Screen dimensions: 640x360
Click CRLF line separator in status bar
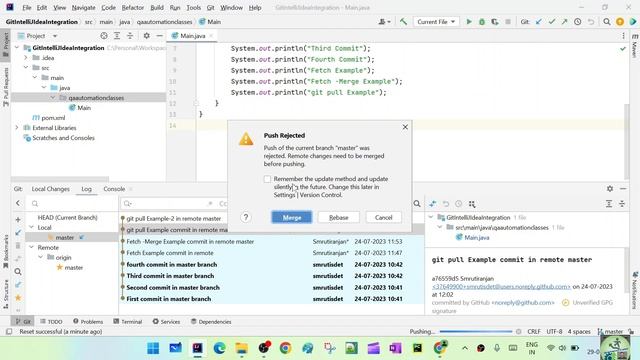click(534, 331)
